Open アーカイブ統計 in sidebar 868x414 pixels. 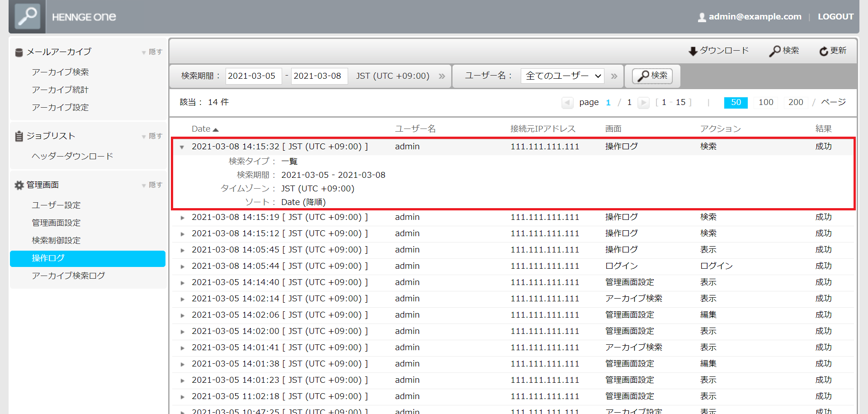click(x=60, y=90)
